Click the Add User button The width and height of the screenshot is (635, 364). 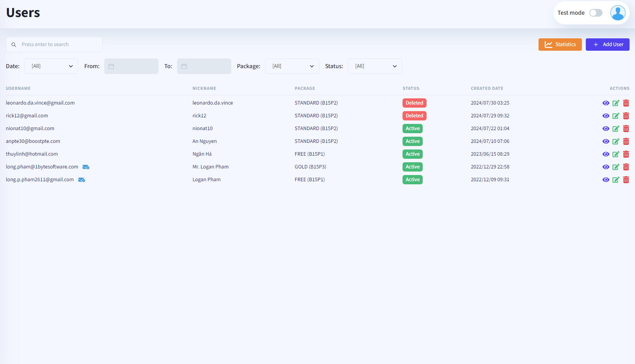607,45
